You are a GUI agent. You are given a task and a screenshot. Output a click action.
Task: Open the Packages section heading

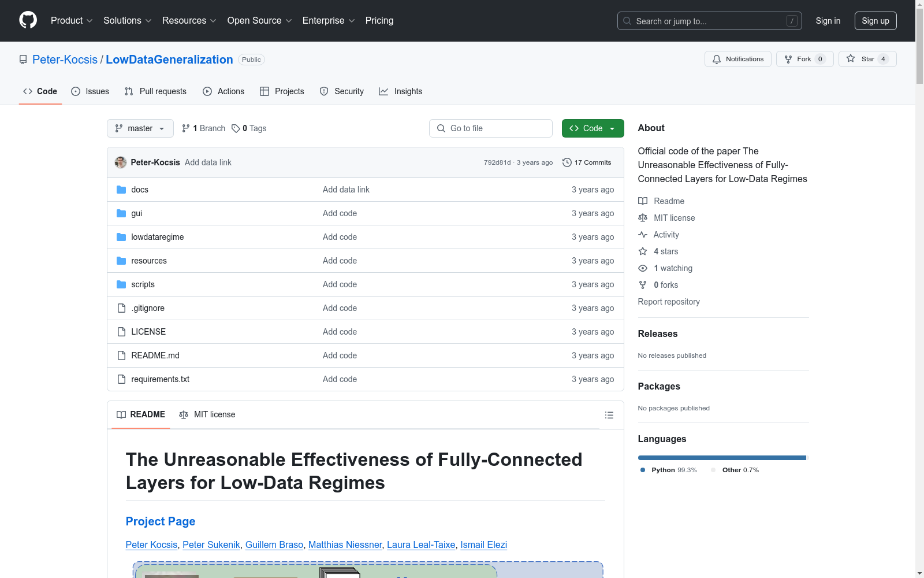(659, 386)
